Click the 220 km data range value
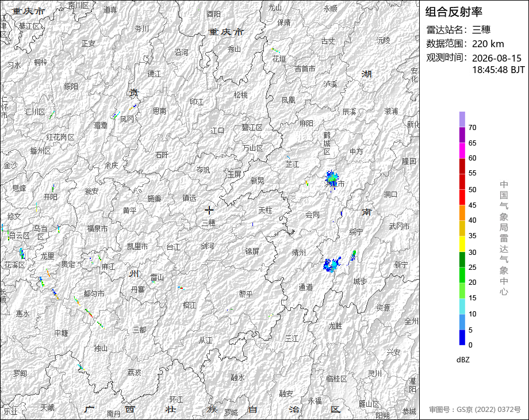This screenshot has height=420, width=529. point(488,44)
